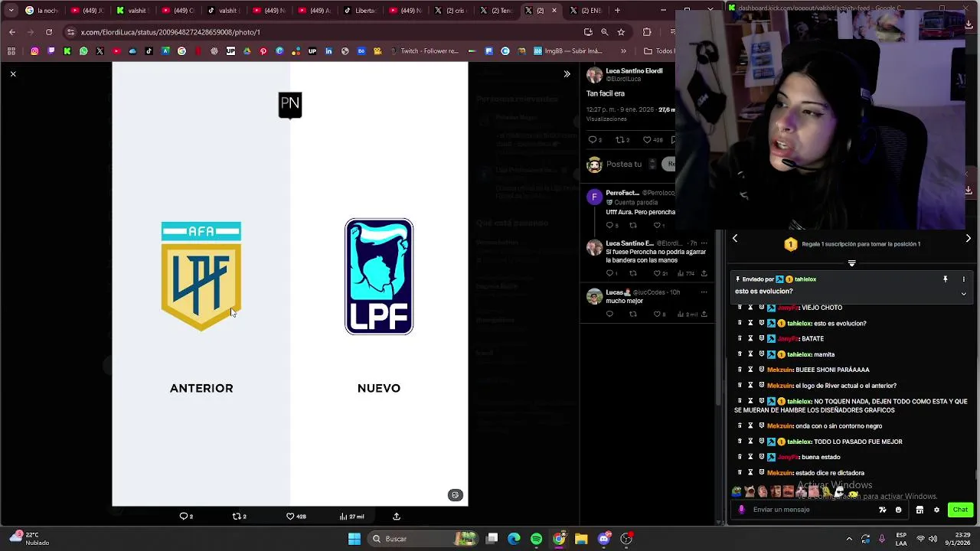Switch to the 'la noche' Google tab
The image size is (980, 551).
coord(41,11)
